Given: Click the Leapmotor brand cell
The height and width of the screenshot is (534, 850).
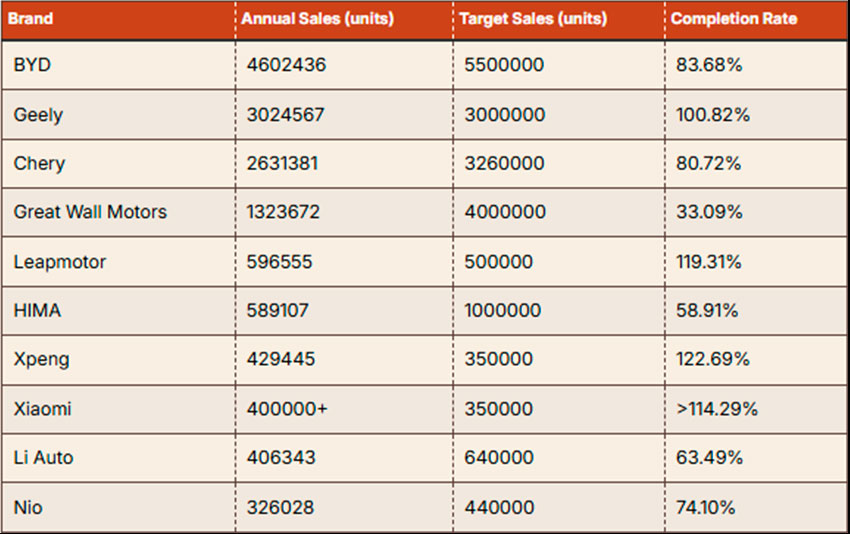Looking at the screenshot, I should pos(60,261).
